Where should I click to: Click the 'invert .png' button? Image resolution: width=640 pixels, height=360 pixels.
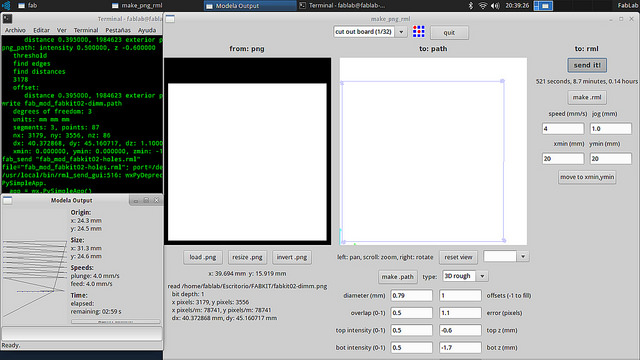click(292, 257)
